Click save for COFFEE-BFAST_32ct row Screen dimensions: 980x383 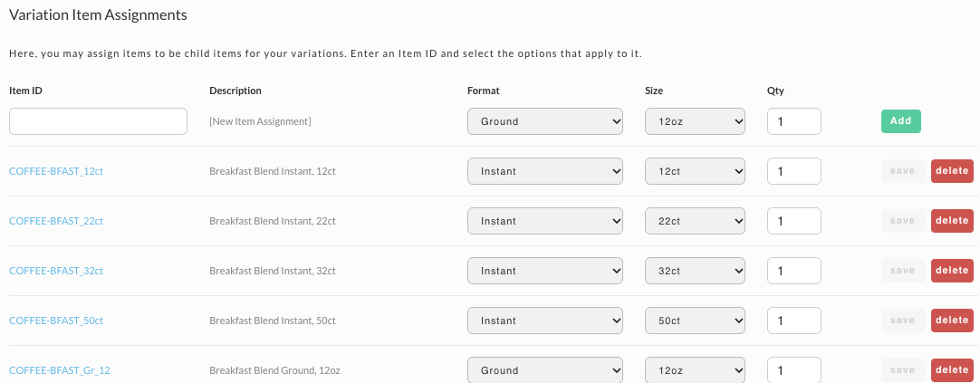[902, 271]
